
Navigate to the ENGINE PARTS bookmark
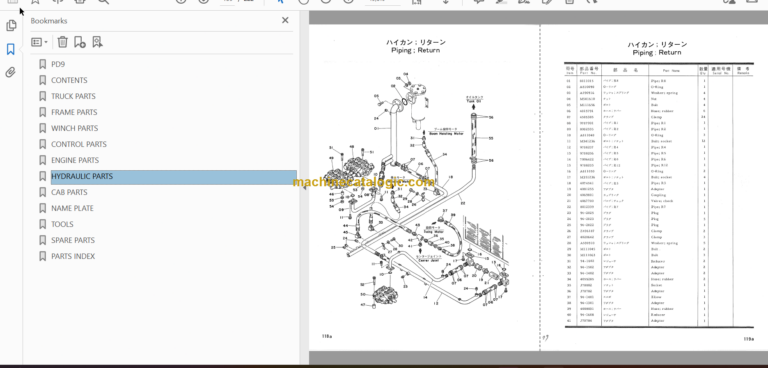75,160
